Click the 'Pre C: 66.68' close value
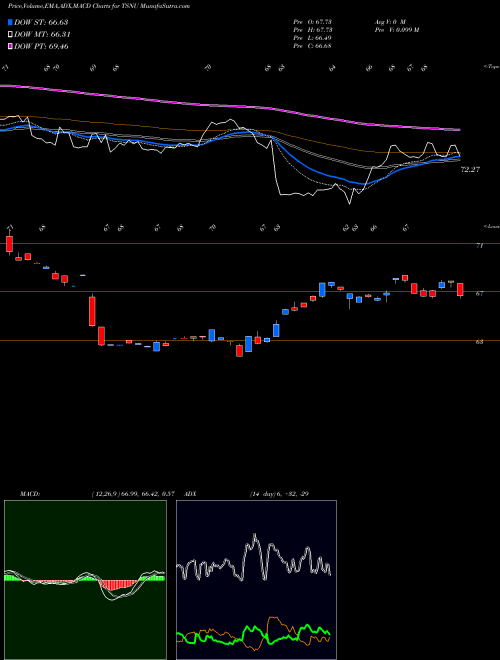Viewport: 500px width, 660px height. 312,46
